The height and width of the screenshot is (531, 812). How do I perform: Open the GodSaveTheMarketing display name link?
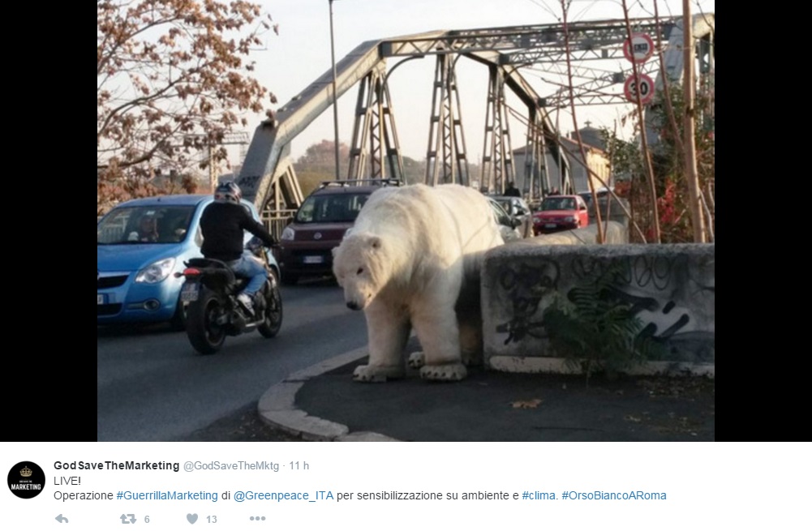tap(117, 465)
